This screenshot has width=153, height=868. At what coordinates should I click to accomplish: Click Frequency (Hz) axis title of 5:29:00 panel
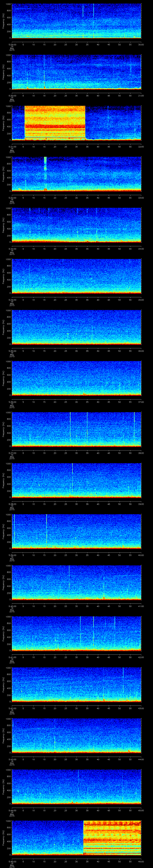click(4, 21)
